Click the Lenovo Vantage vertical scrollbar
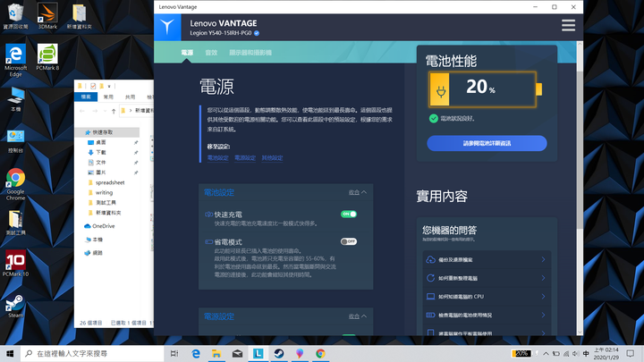Viewport: 644px width, 362px height. pyautogui.click(x=580, y=150)
